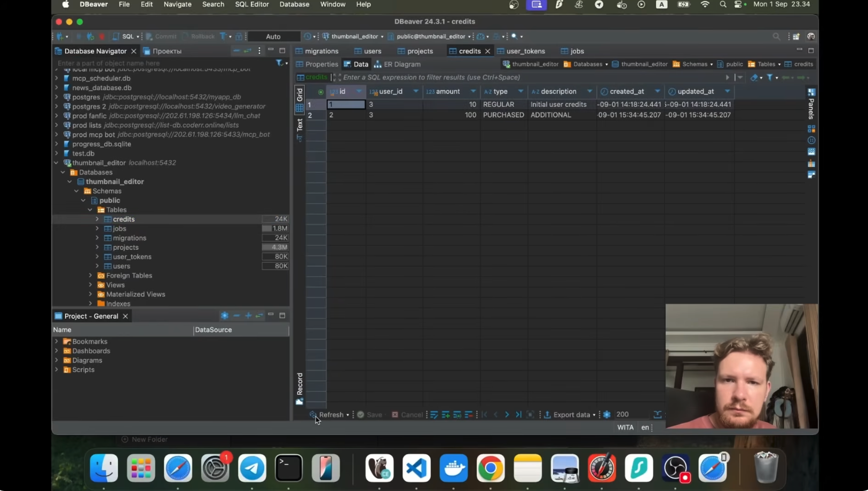Click the custom filter funnel icon

[770, 77]
